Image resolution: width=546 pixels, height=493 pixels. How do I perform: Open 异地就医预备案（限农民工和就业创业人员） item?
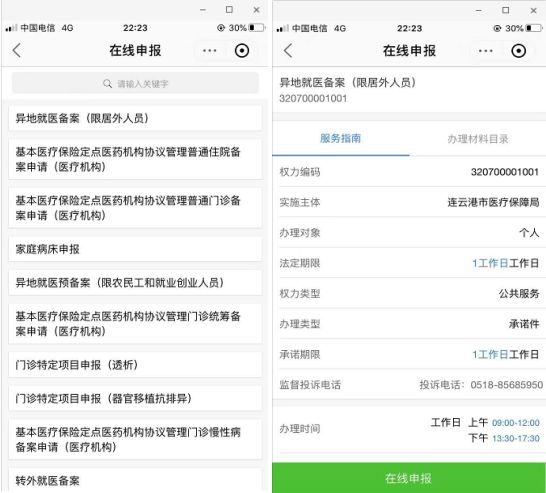[x=135, y=282]
